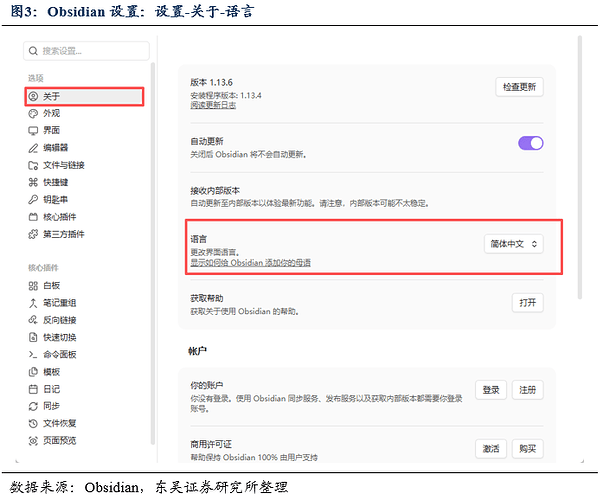Viewport: 602px width, 500px height.
Task: Open 同步 plugin settings
Action: 84,406
